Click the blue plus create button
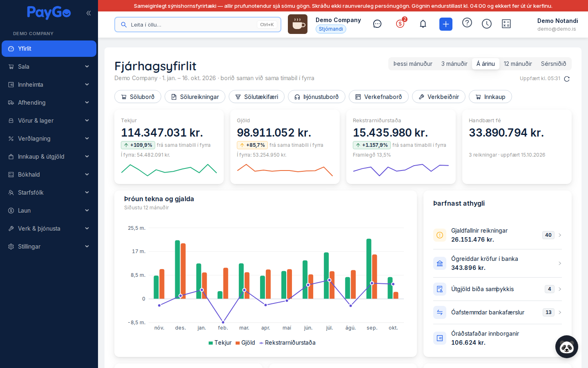 click(446, 24)
